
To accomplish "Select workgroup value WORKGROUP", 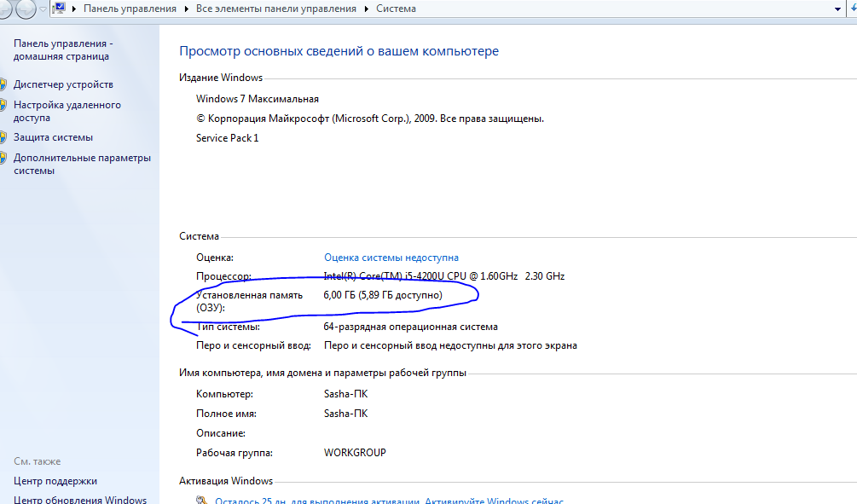I will (356, 453).
